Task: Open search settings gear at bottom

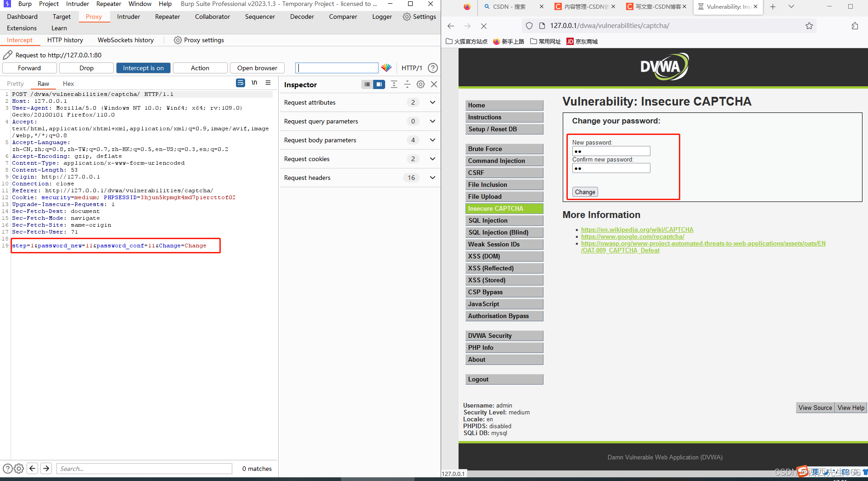Action: click(x=19, y=469)
